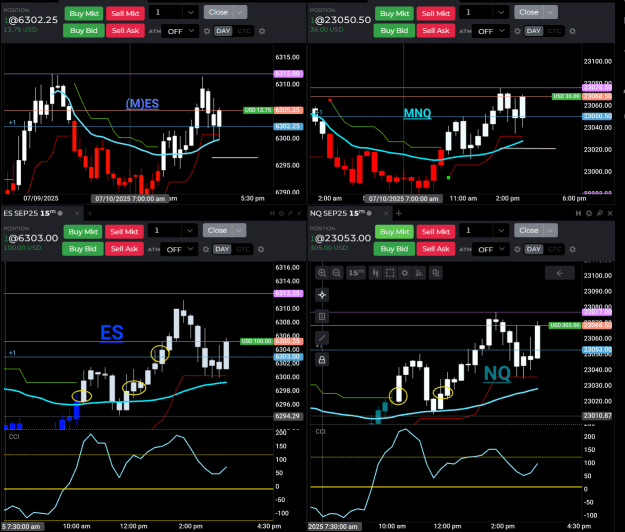The image size is (625, 532).
Task: Click the quantity input field in NQ panel
Action: 477,230
